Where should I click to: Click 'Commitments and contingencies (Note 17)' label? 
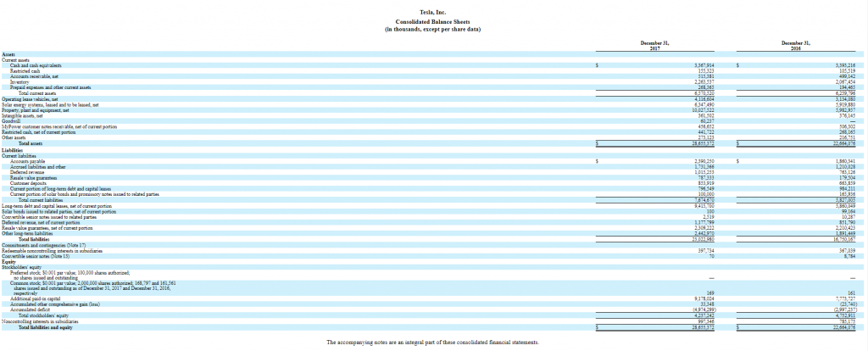pos(42,245)
